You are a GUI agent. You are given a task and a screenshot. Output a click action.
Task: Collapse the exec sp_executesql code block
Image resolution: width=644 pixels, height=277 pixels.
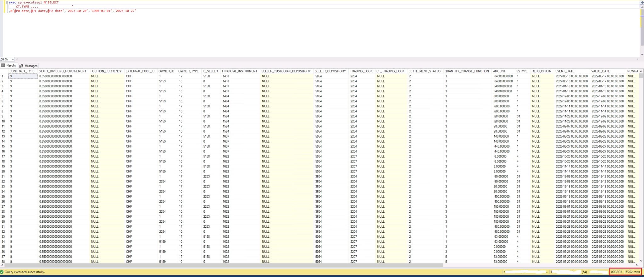pos(7,3)
